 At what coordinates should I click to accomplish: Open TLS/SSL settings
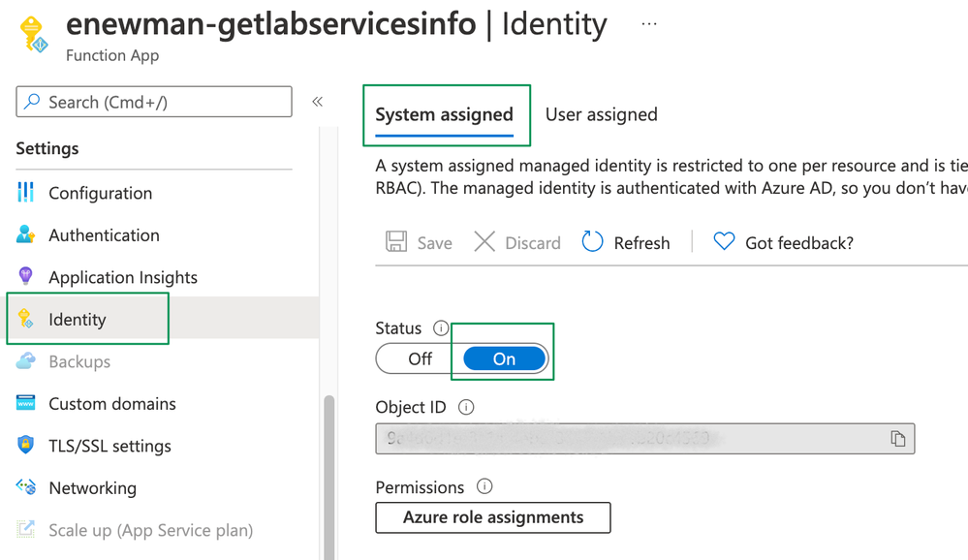(109, 446)
